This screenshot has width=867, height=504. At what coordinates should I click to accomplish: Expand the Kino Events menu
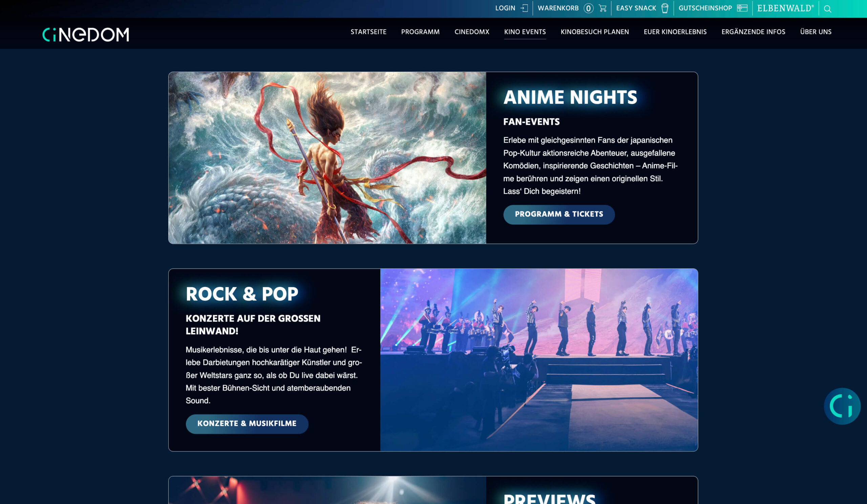pos(525,32)
